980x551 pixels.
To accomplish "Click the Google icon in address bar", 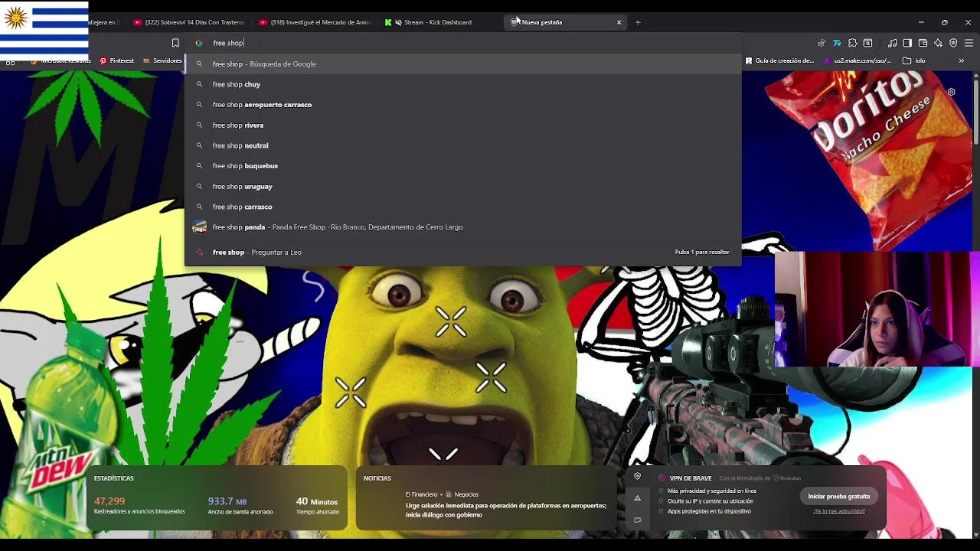I will coord(199,43).
